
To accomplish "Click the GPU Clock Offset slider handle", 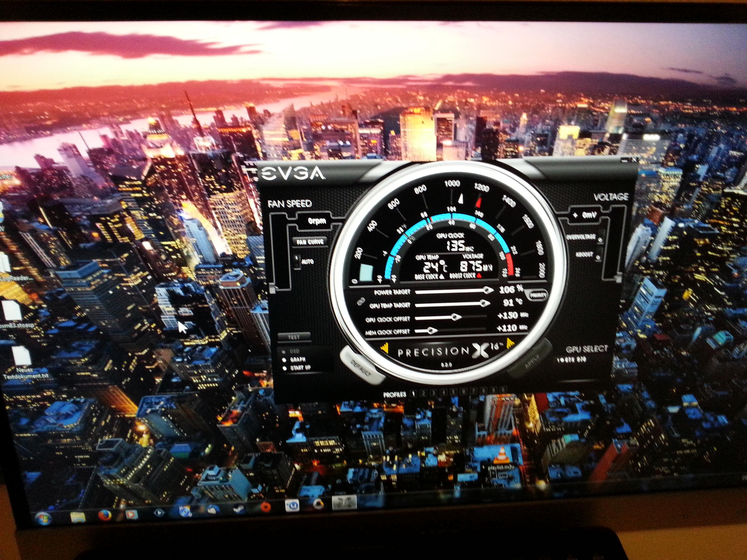I will pyautogui.click(x=456, y=317).
